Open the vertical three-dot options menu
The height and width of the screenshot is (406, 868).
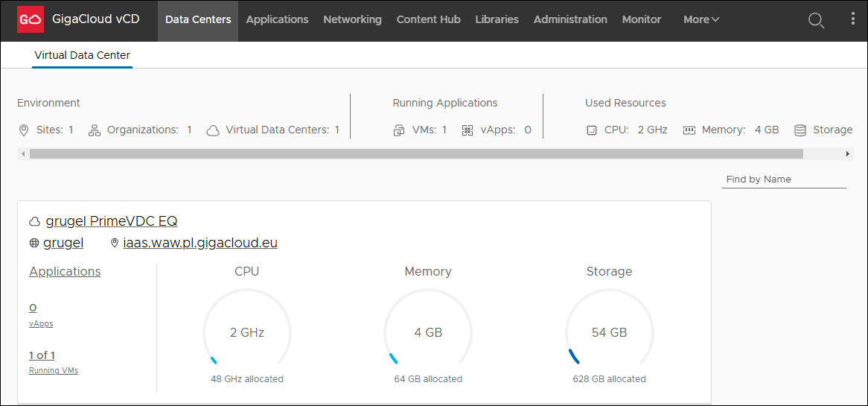click(852, 19)
